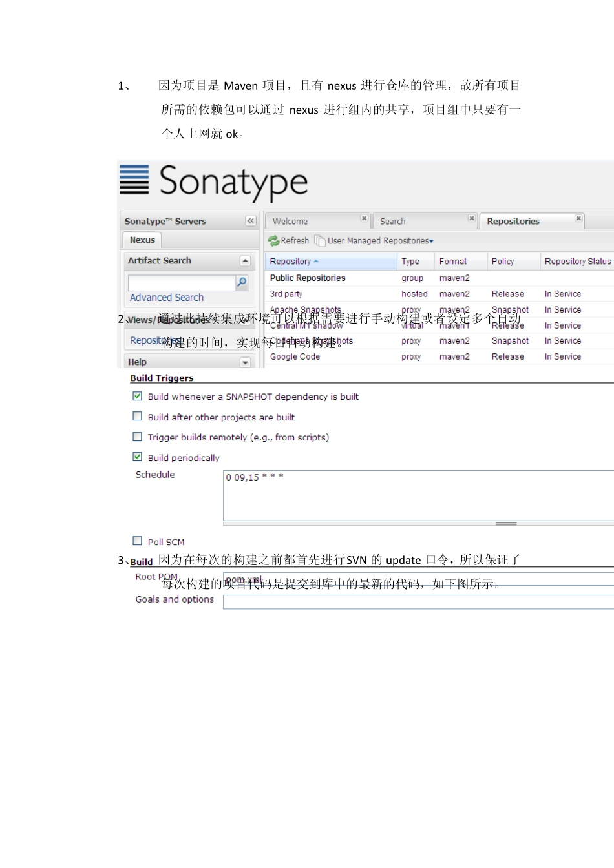Enable the Poll SCM checkbox

coord(137,541)
